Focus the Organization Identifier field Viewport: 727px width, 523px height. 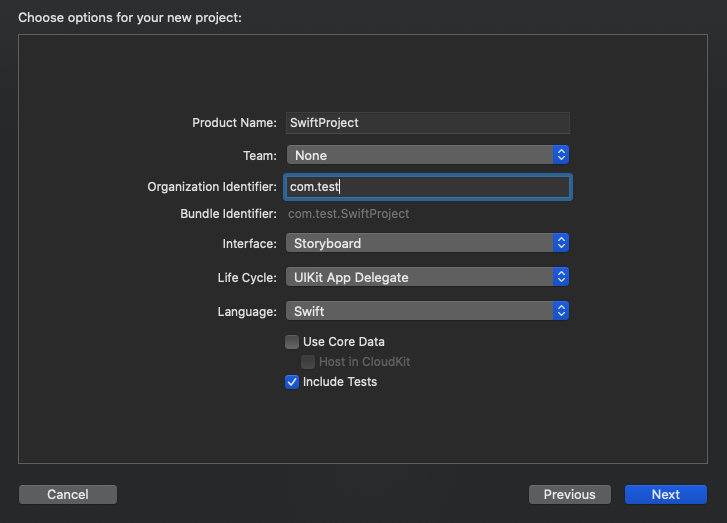point(427,187)
